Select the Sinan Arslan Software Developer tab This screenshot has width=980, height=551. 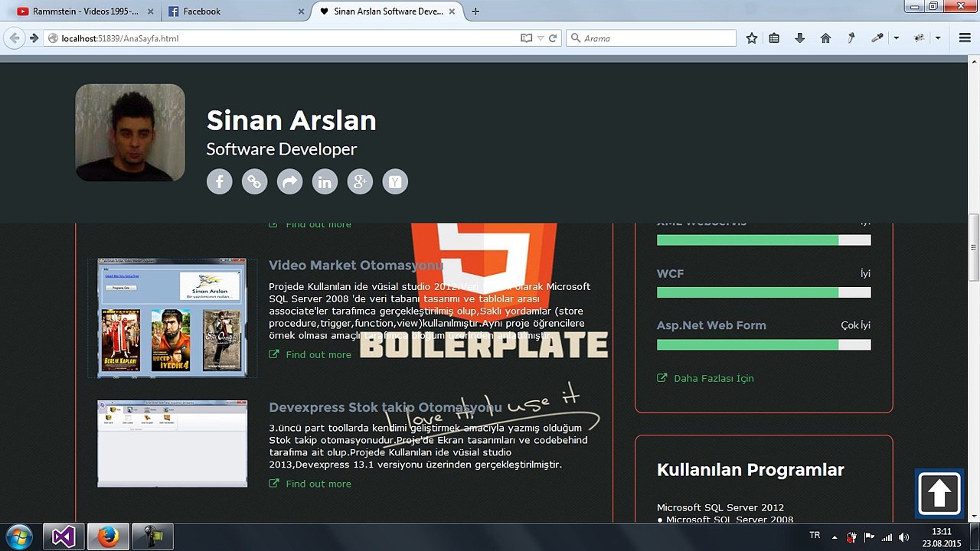(x=389, y=11)
